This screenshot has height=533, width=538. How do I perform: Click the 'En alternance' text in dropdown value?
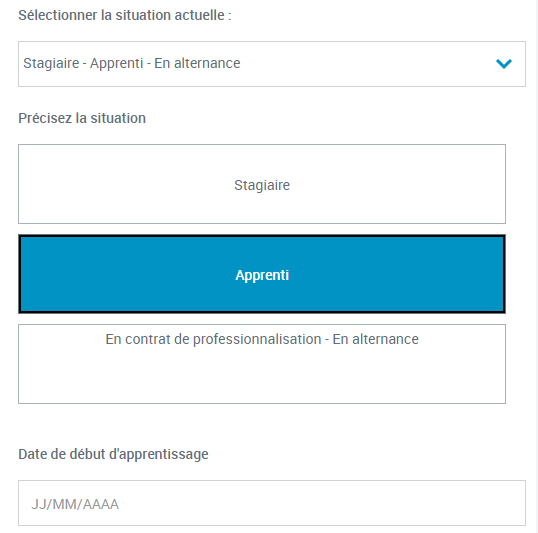[x=197, y=63]
